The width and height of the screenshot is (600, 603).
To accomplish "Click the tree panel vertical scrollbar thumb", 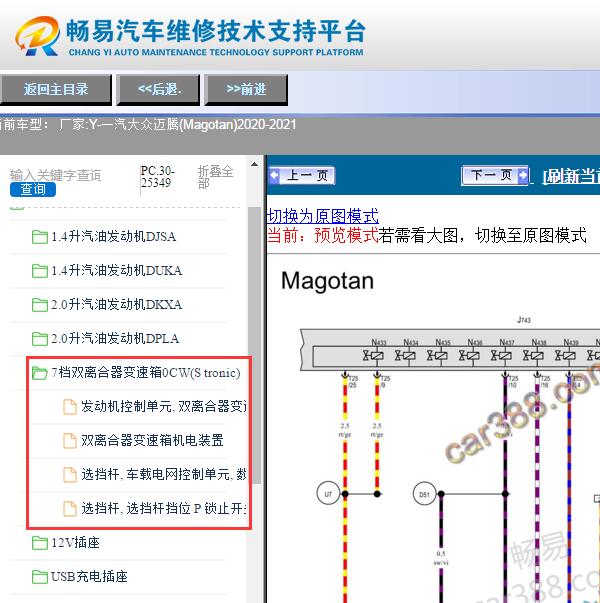I will [254, 345].
